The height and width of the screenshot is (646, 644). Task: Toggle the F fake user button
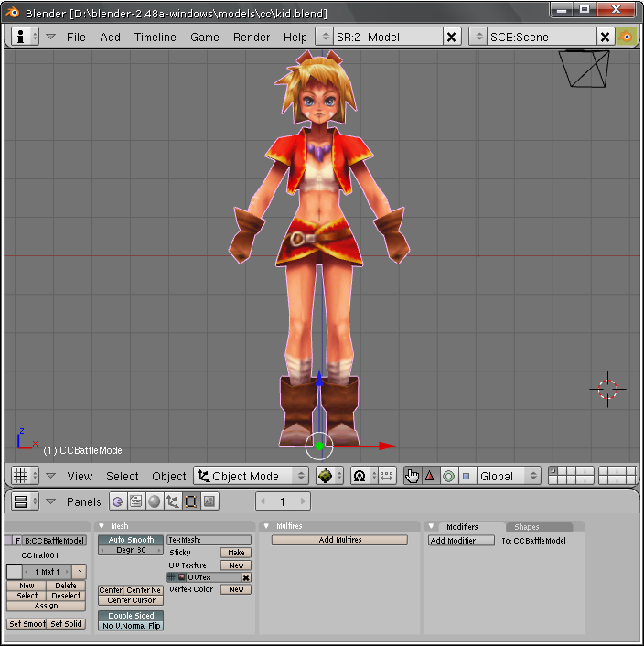click(x=17, y=540)
